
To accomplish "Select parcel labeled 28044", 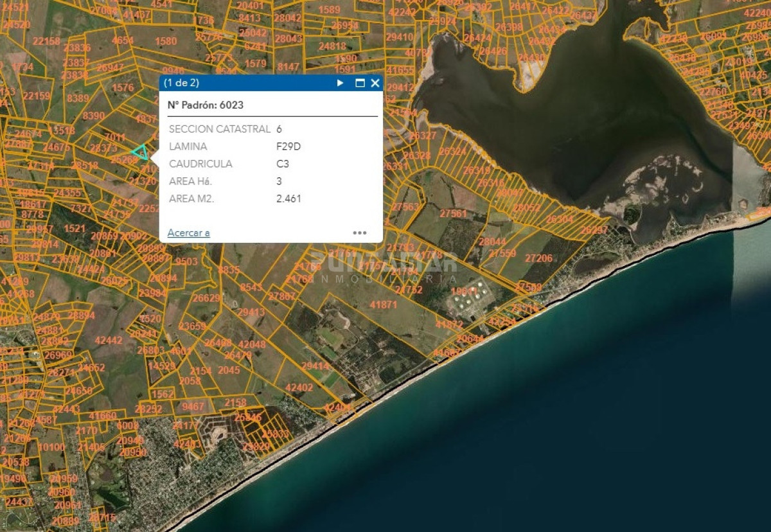I will [x=493, y=242].
